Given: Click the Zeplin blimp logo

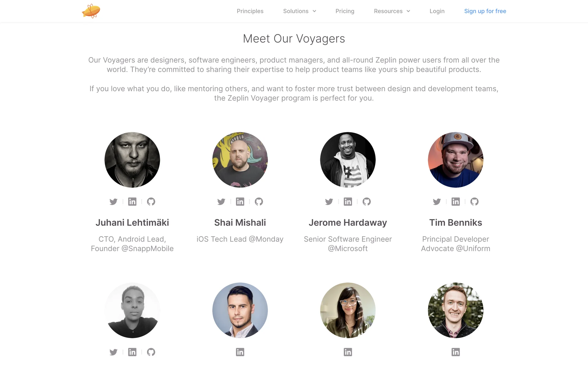Looking at the screenshot, I should point(91,11).
